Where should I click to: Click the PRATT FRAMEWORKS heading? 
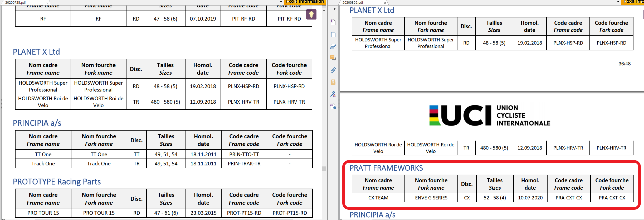click(x=386, y=168)
